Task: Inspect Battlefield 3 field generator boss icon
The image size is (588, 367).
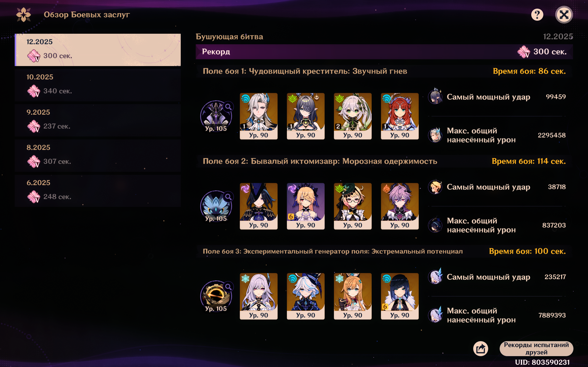Action: click(216, 296)
